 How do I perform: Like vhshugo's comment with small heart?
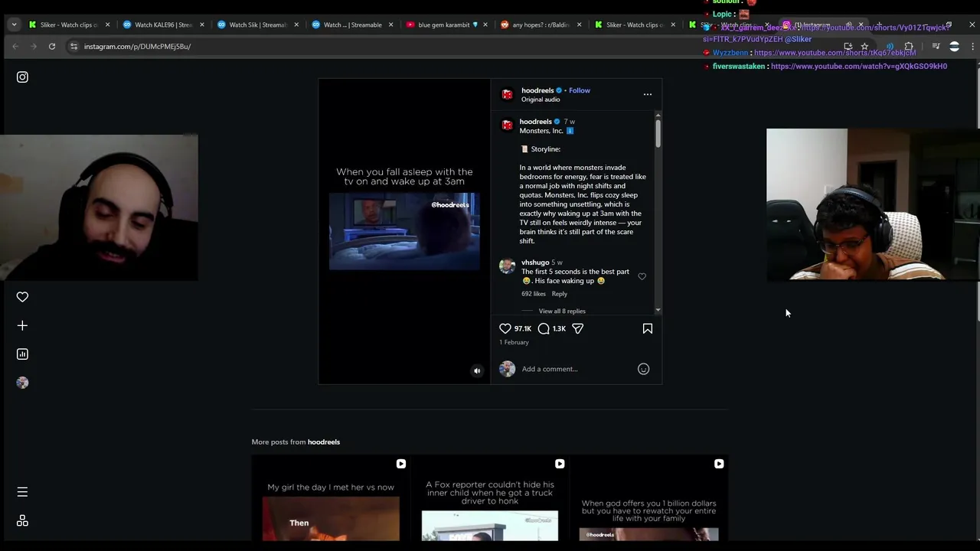coord(642,276)
